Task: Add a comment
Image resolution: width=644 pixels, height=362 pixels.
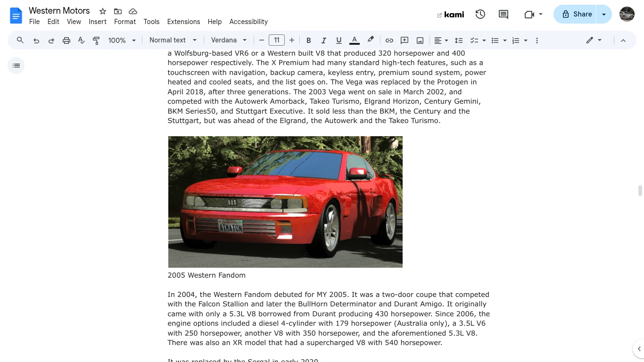Action: coord(405,40)
